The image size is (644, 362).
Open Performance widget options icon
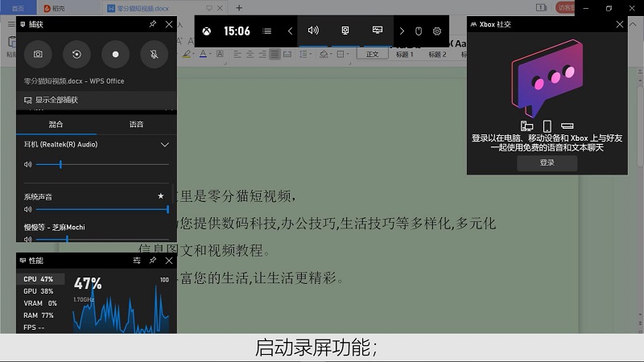coord(137,261)
